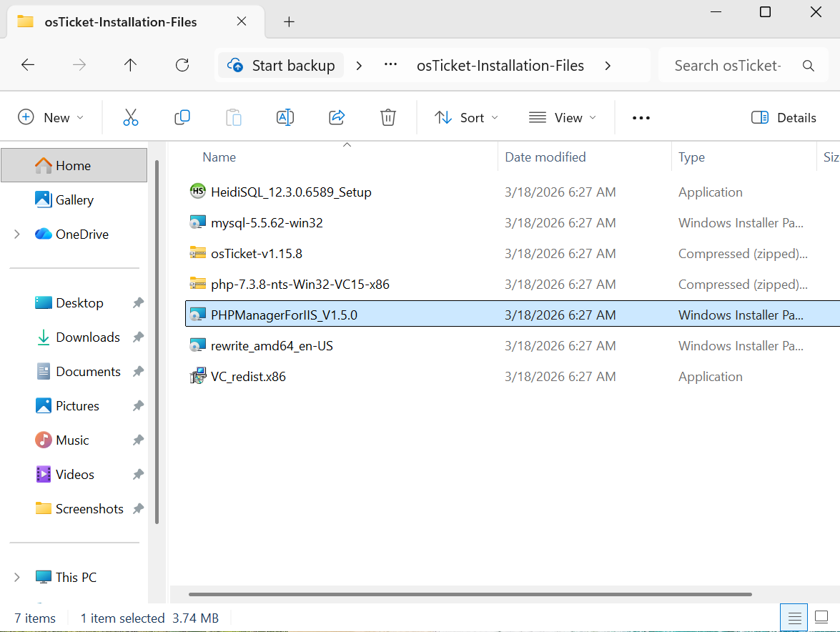Click the Rename icon in toolbar
The height and width of the screenshot is (632, 840).
click(x=285, y=117)
